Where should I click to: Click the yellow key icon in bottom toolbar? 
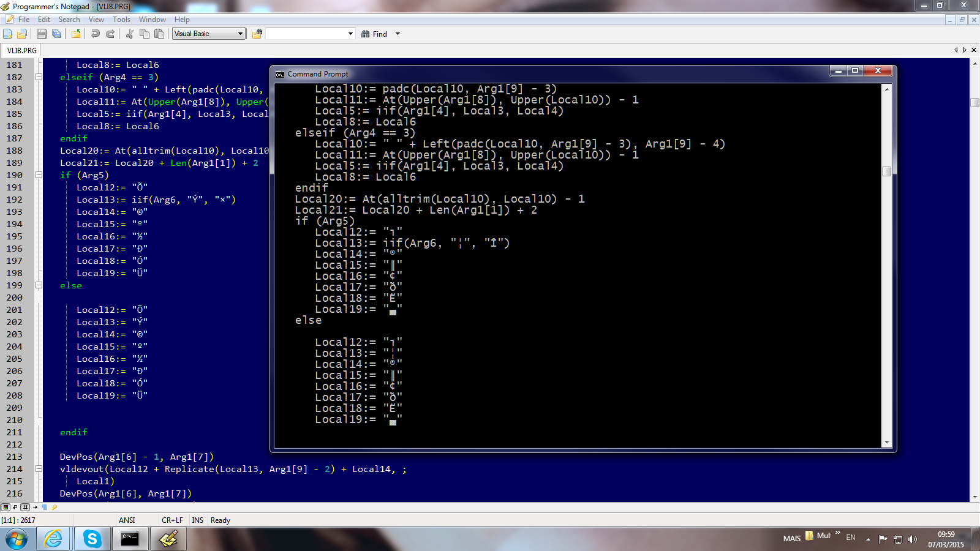pyautogui.click(x=54, y=507)
